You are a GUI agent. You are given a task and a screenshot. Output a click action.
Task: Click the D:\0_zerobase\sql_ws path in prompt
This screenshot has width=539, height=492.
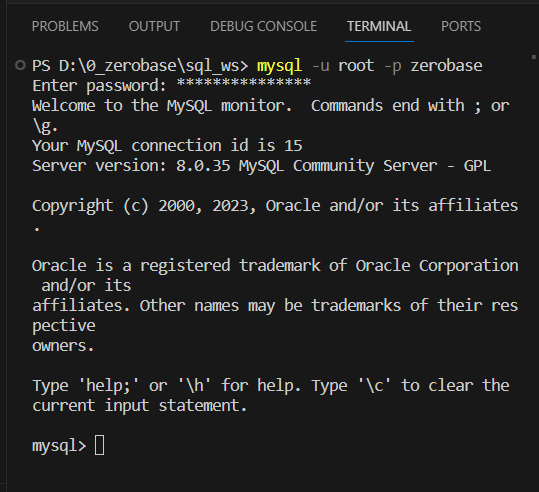tap(150, 66)
